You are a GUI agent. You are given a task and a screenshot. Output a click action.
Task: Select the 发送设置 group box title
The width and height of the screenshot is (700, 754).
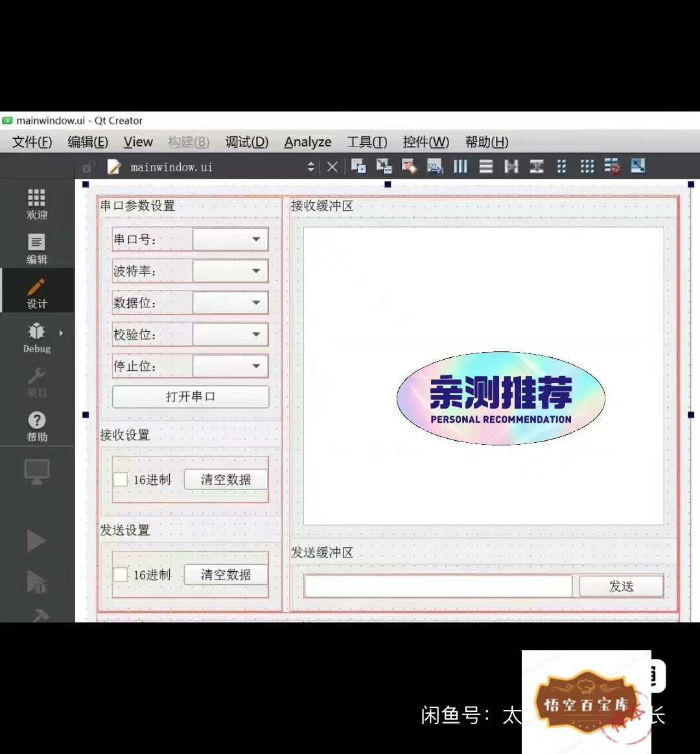125,530
